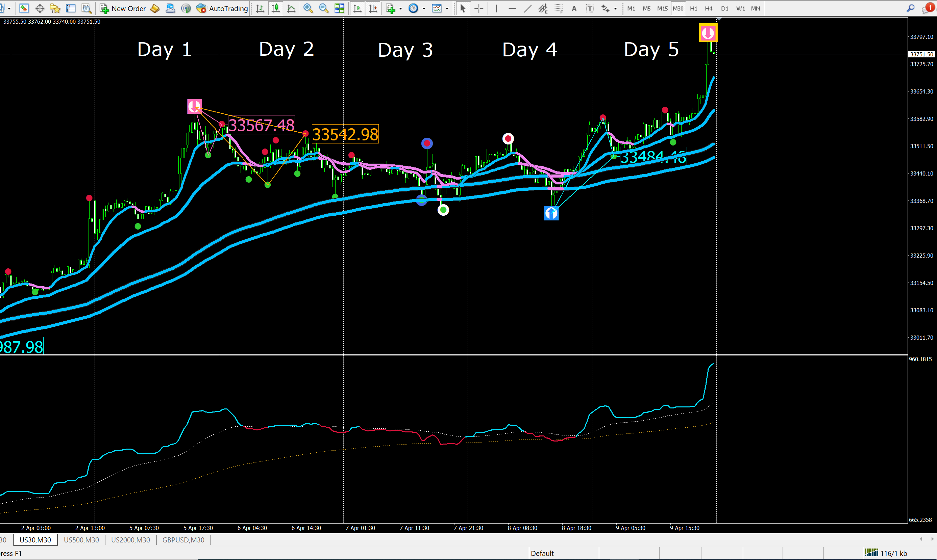
Task: Set the timeframe to H4
Action: pyautogui.click(x=709, y=8)
